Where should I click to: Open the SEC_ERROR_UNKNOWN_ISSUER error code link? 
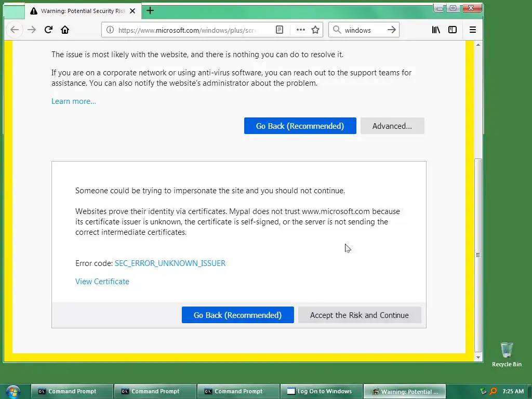click(170, 263)
